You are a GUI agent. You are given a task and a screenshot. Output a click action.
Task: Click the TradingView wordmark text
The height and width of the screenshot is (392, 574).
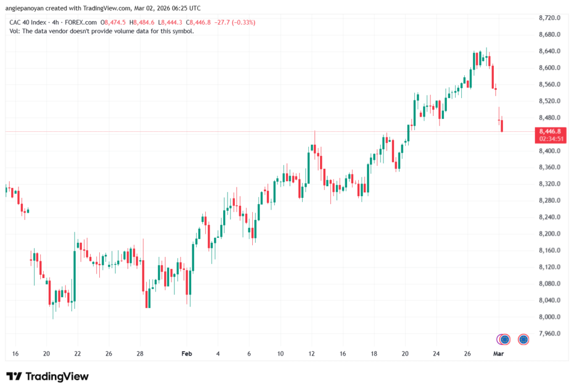pos(57,376)
